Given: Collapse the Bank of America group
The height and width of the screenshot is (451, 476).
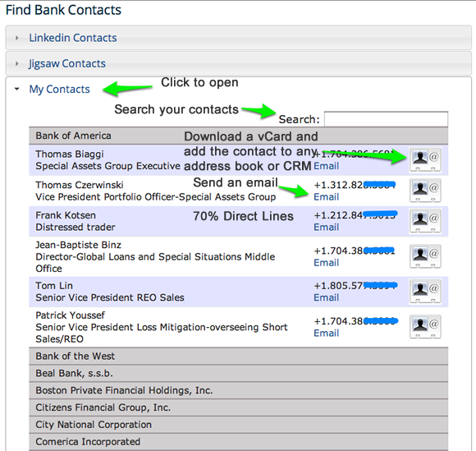Looking at the screenshot, I should pos(238,136).
